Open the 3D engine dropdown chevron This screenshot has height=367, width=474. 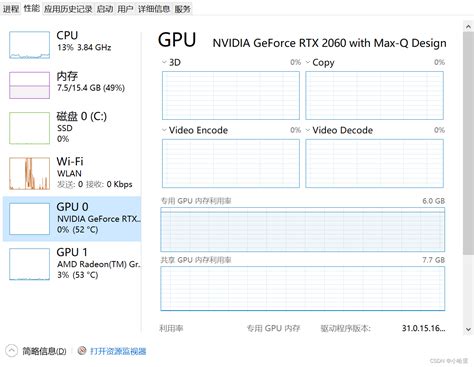pyautogui.click(x=164, y=62)
